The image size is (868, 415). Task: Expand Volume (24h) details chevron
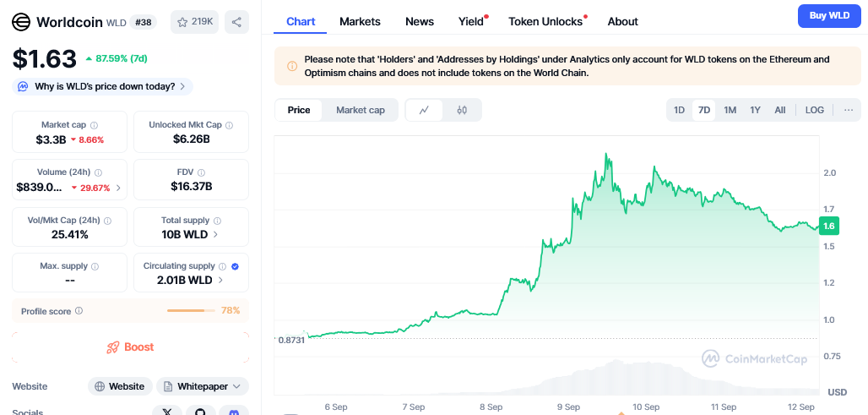click(118, 188)
